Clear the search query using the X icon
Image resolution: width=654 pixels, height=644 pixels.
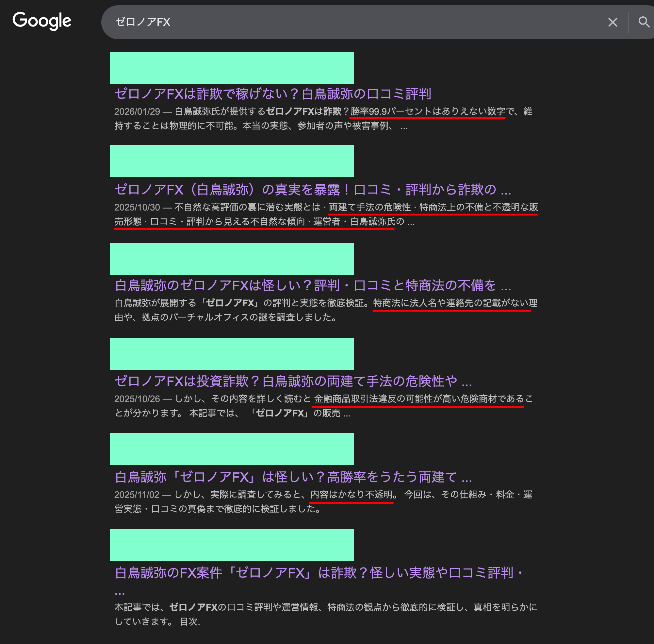(x=612, y=22)
